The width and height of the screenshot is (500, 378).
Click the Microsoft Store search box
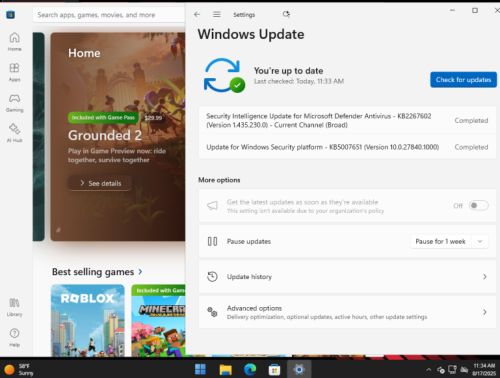click(109, 15)
